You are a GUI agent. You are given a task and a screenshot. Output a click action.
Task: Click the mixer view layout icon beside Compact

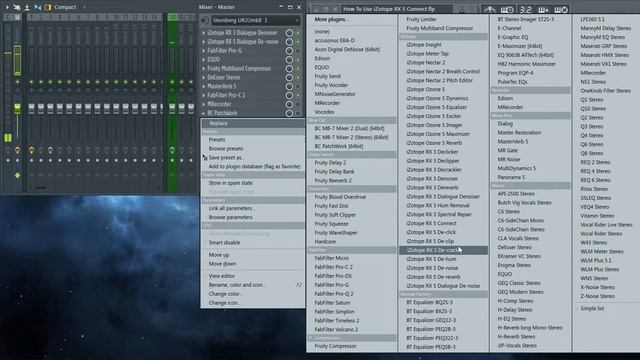tap(48, 7)
